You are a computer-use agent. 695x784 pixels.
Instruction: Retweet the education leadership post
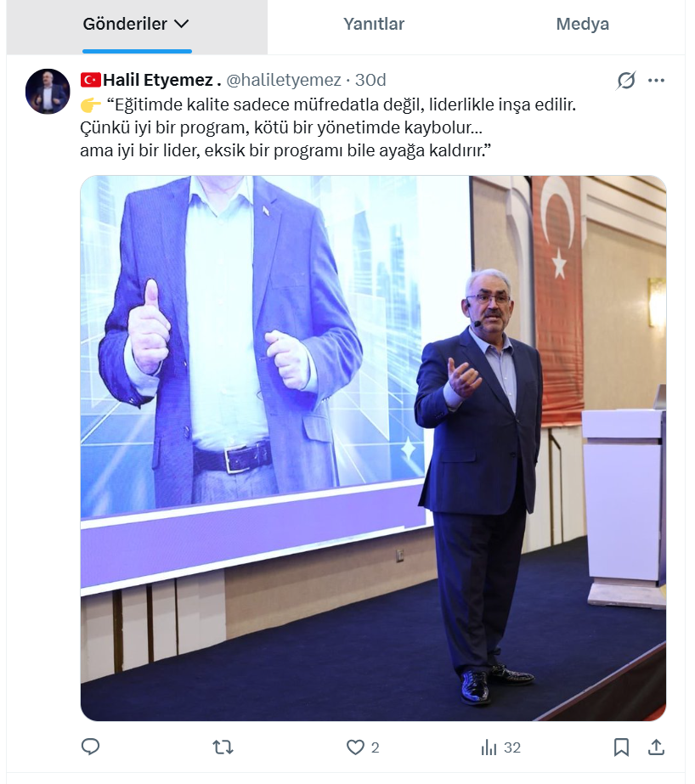coord(223,747)
